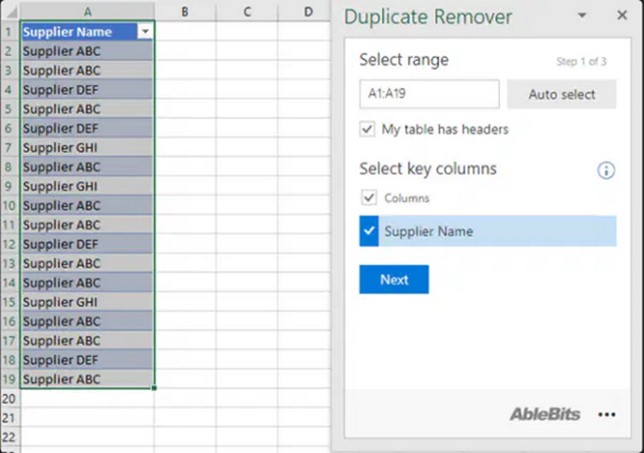The image size is (644, 453).
Task: Select cell A19 containing Supplier ABC
Action: (87, 379)
